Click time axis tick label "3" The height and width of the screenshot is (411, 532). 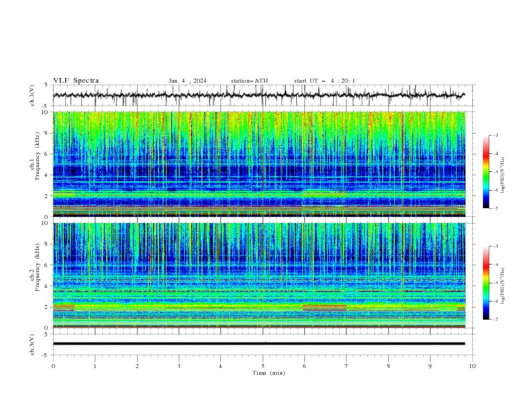(x=179, y=366)
